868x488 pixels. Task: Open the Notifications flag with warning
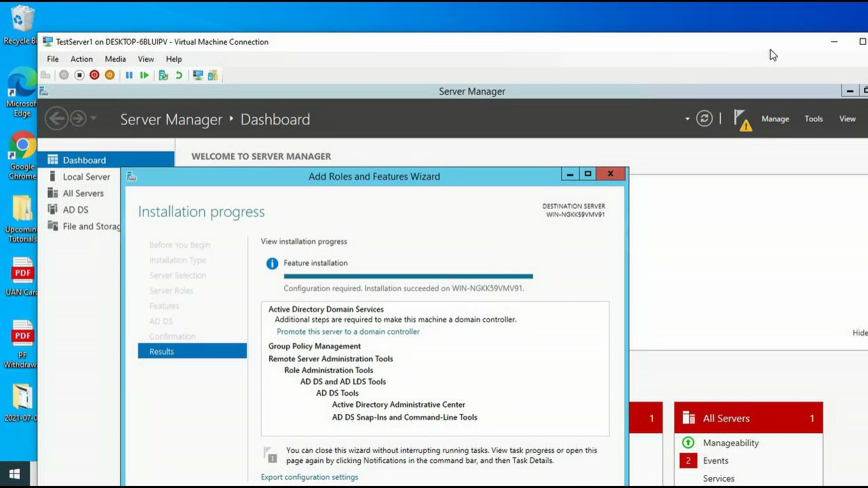pyautogui.click(x=743, y=120)
